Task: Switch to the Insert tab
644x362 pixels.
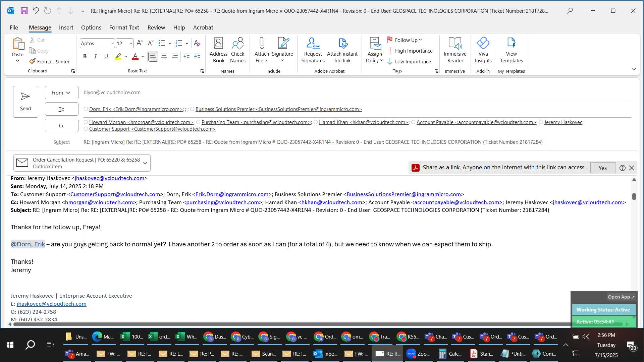Action: coord(66,27)
